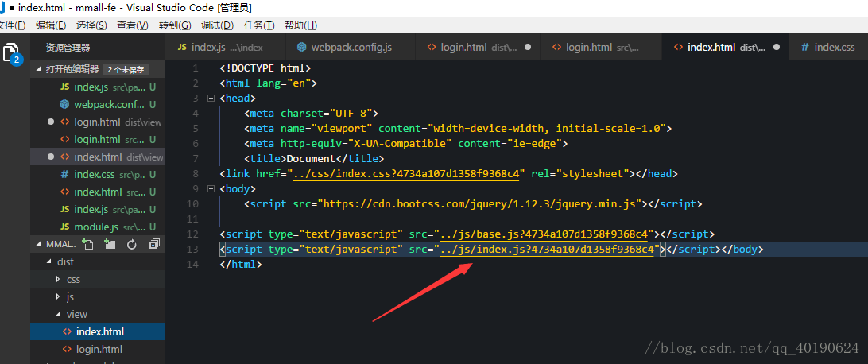Click the 资源管理器 panel title

(x=68, y=48)
